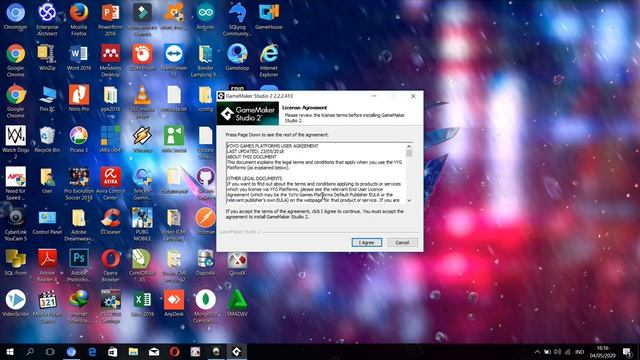Viewport: 640px width, 360px height.
Task: Select the WinZip desktop icon
Action: tap(47, 58)
